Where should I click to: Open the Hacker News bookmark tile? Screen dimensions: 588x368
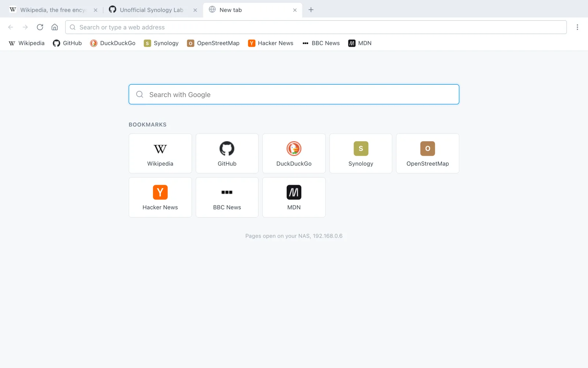[x=160, y=197]
